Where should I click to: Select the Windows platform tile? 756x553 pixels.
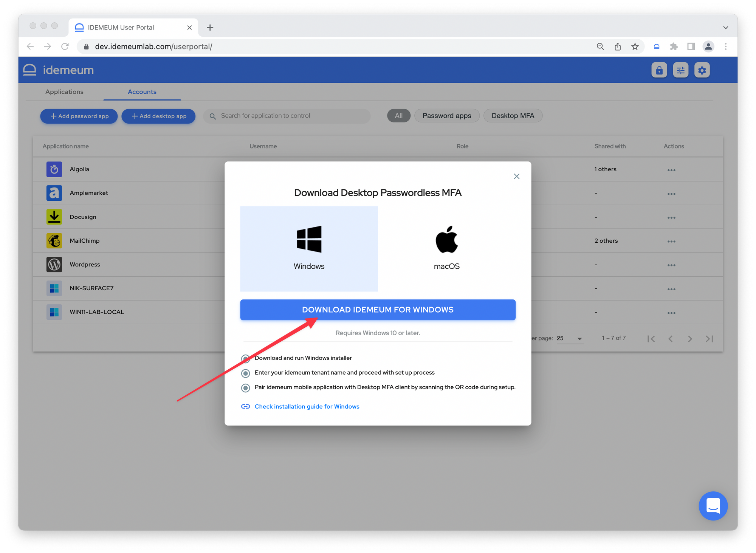(309, 249)
